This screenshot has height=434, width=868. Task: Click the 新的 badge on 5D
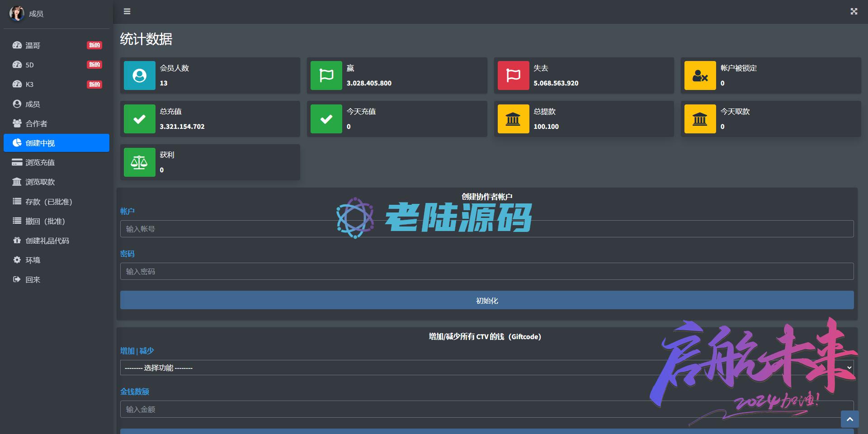(94, 65)
